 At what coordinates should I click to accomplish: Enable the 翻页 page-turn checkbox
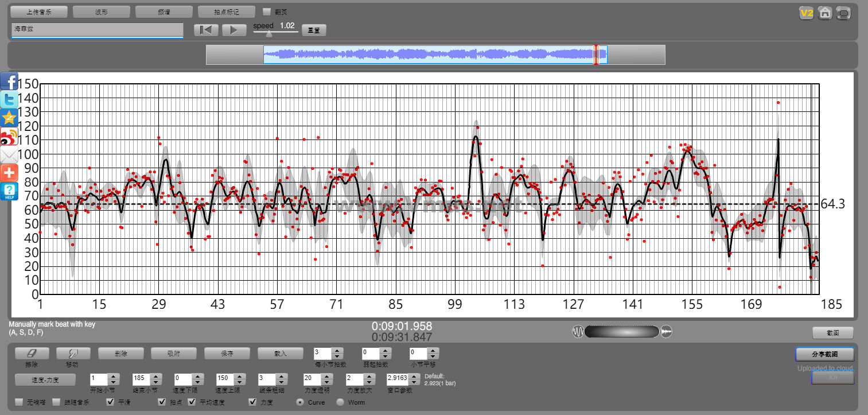(x=266, y=11)
